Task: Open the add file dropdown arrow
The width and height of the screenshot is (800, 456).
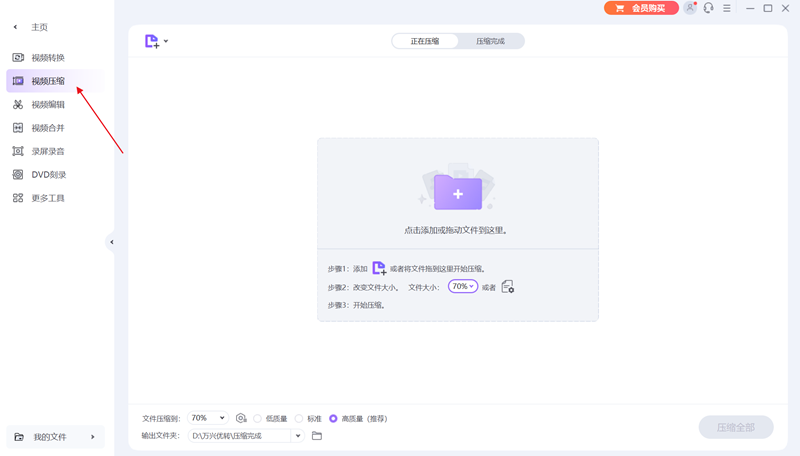Action: [x=166, y=41]
